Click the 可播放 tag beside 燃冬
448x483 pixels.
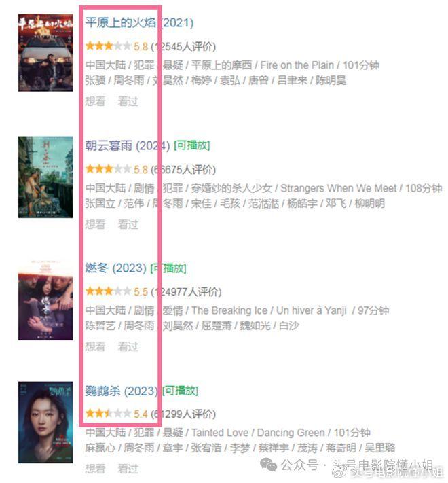tap(168, 268)
